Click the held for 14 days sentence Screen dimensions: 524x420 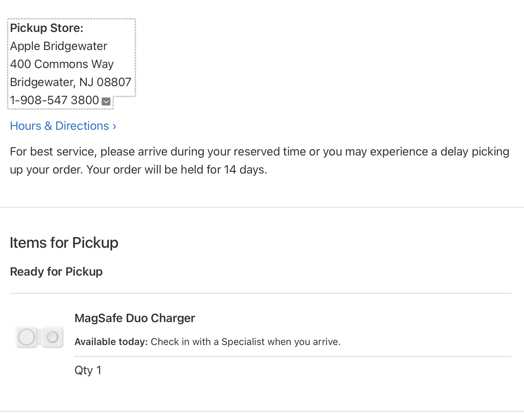pyautogui.click(x=177, y=170)
